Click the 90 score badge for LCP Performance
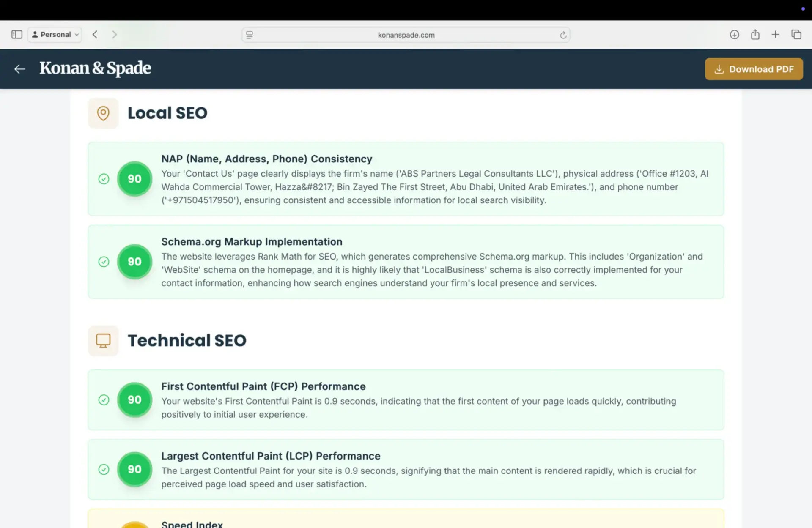 134,469
